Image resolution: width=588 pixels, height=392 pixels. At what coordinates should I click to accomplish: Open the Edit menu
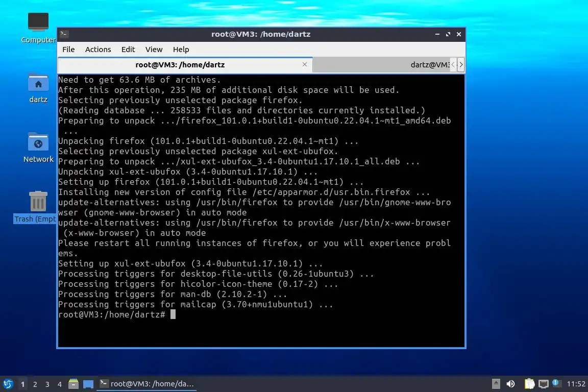[x=128, y=50]
